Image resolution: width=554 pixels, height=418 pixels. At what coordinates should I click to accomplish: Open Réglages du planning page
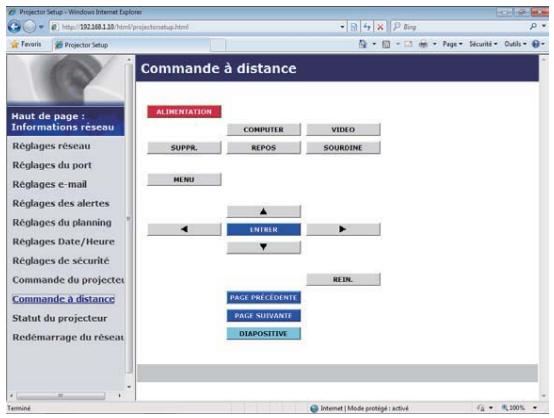62,222
